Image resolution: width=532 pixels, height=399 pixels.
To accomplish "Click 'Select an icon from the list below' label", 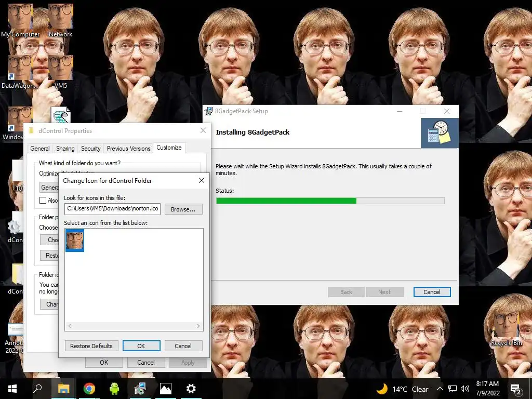I will (x=106, y=223).
